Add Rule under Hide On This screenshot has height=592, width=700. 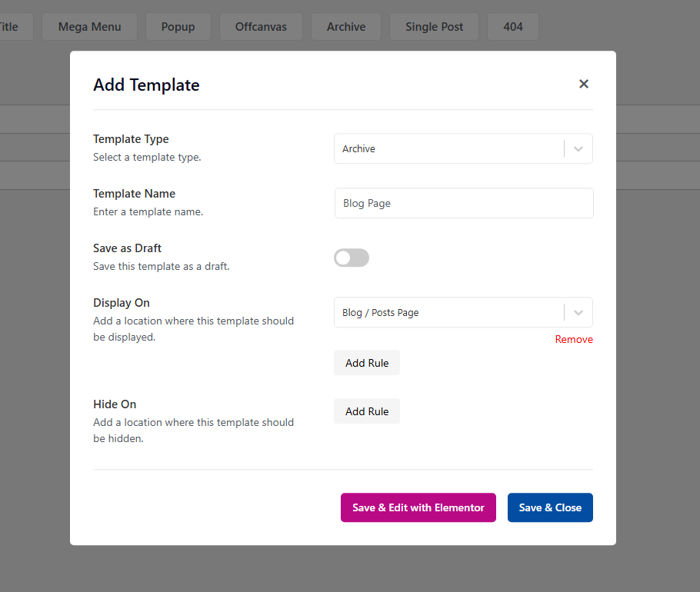tap(367, 411)
